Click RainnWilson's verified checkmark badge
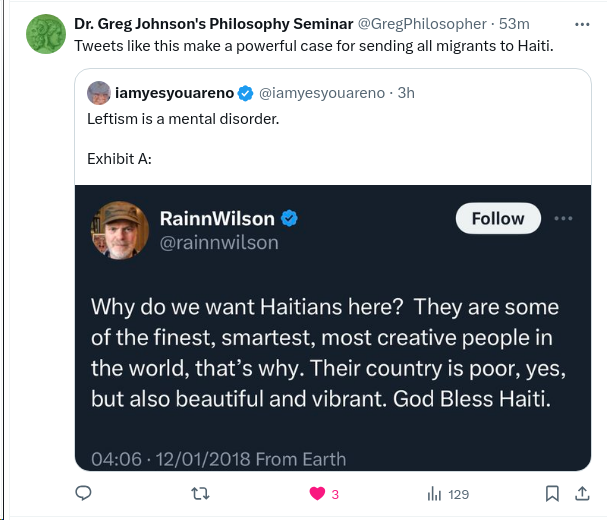Image resolution: width=607 pixels, height=520 pixels. [x=289, y=218]
